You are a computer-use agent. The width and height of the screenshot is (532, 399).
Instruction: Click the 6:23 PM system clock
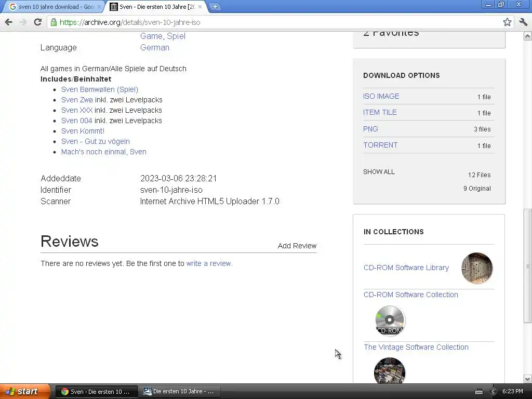point(512,391)
